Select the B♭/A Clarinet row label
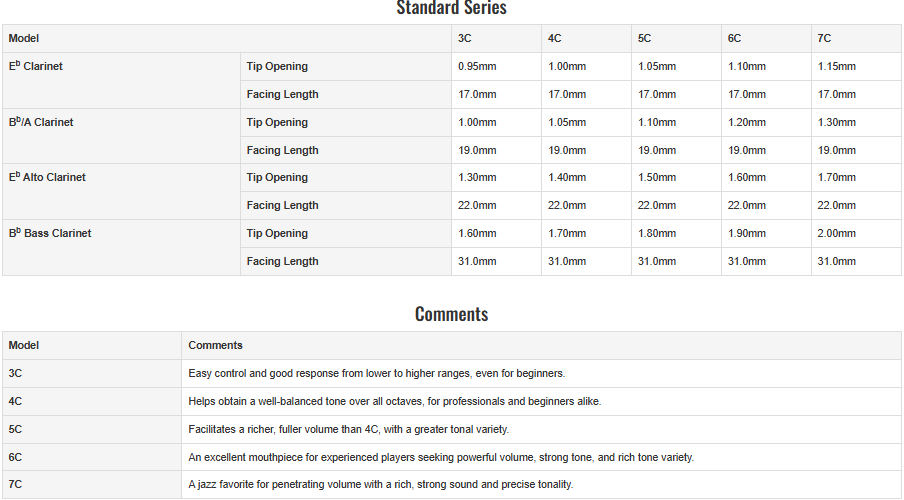Viewport: 904px width, 500px height. [x=41, y=122]
